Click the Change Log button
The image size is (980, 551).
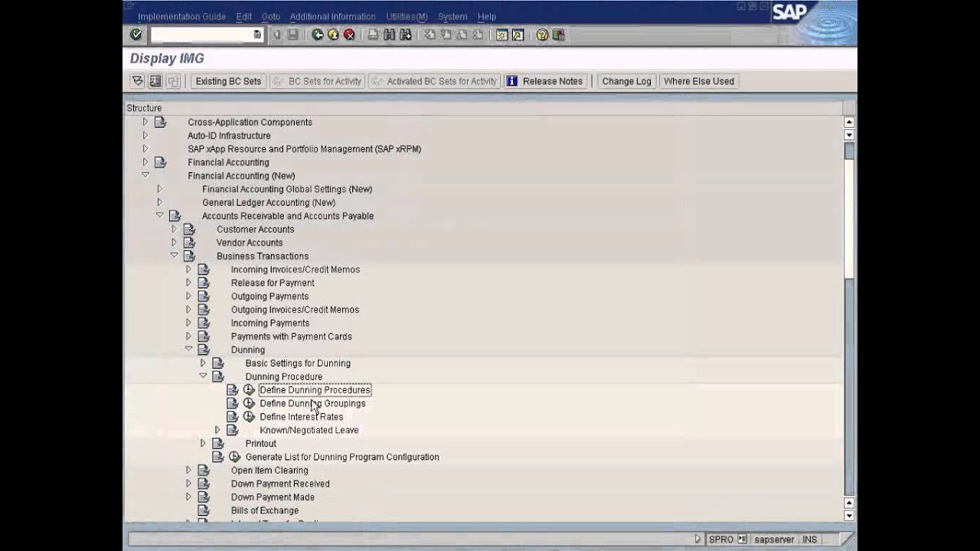click(626, 81)
